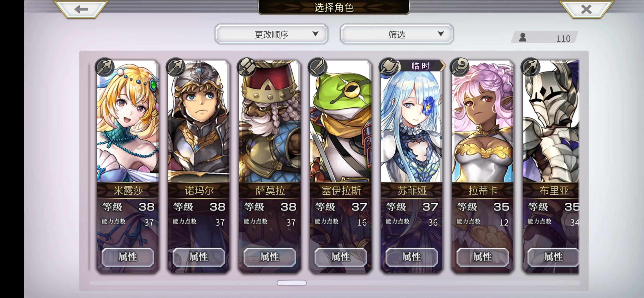The height and width of the screenshot is (298, 644).
Task: Click the character count person icon
Action: click(523, 38)
